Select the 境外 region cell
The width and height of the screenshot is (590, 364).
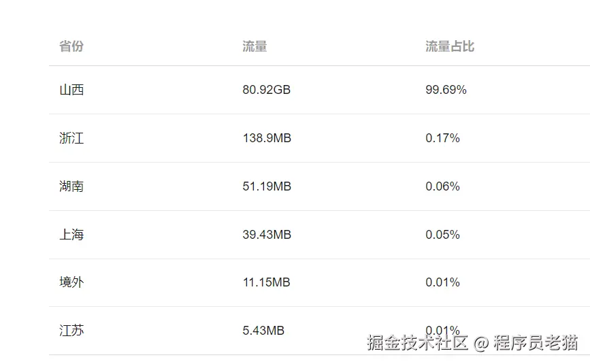tap(71, 282)
